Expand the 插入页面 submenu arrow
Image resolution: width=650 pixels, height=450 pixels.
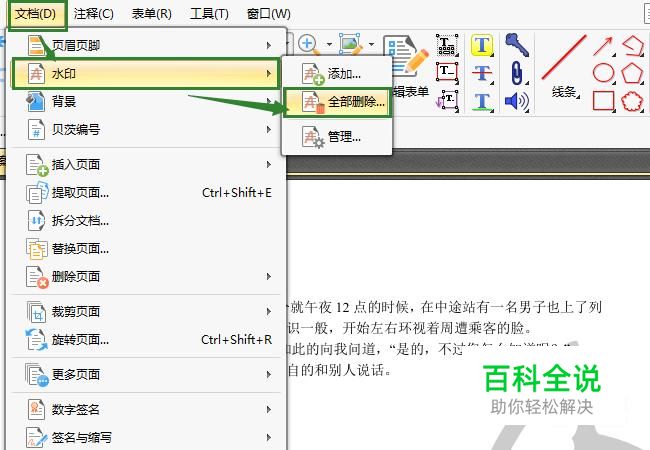[269, 165]
